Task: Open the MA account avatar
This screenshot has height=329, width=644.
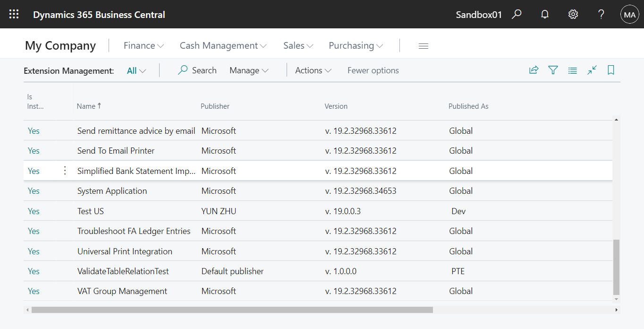Action: tap(629, 14)
